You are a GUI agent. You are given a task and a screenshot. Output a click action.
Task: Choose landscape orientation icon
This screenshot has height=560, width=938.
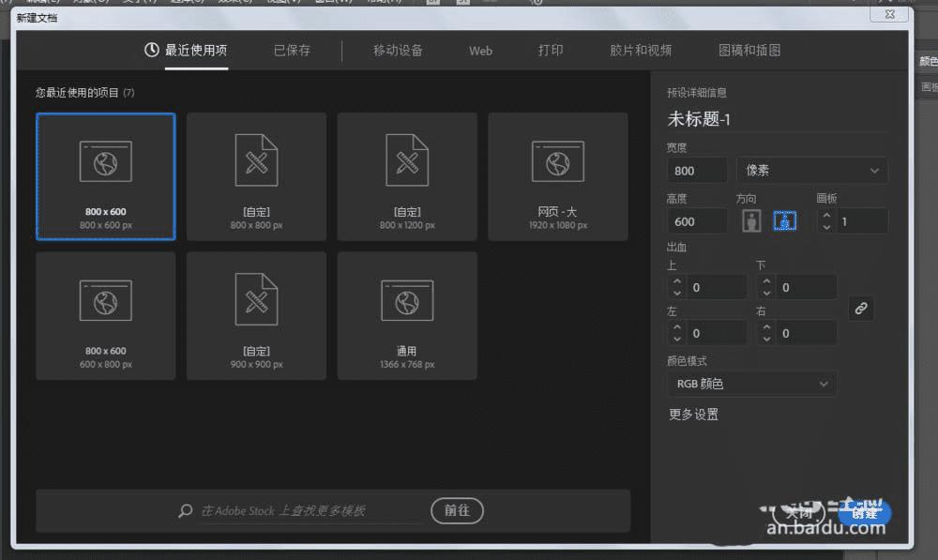coord(785,220)
